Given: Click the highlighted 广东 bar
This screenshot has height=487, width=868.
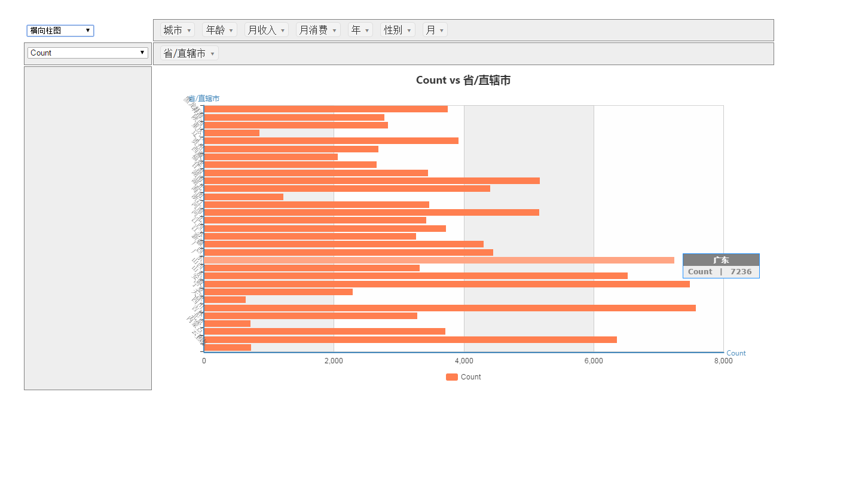Looking at the screenshot, I should 439,260.
